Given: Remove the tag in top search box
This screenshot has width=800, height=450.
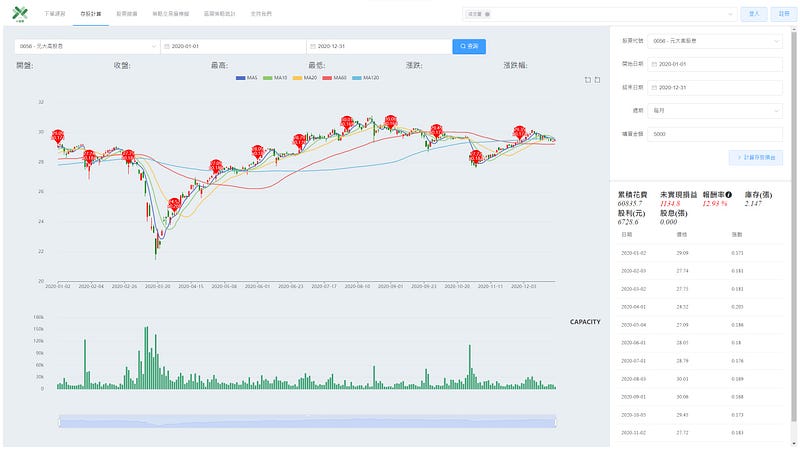Looking at the screenshot, I should click(x=487, y=14).
